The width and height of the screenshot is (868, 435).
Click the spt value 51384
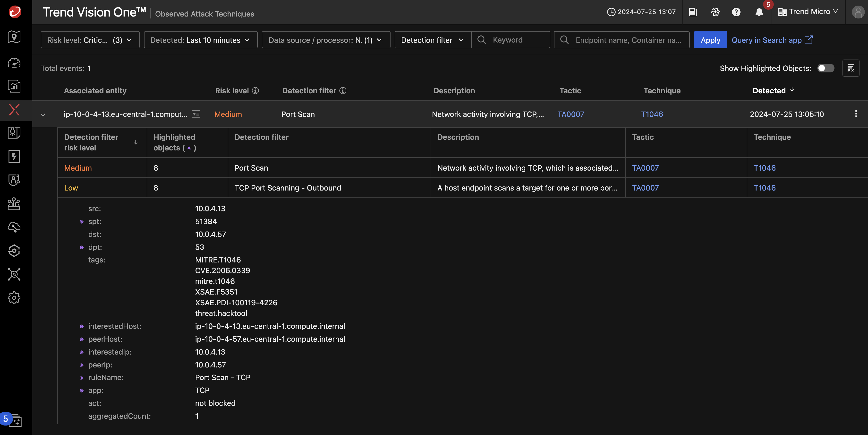tap(206, 221)
